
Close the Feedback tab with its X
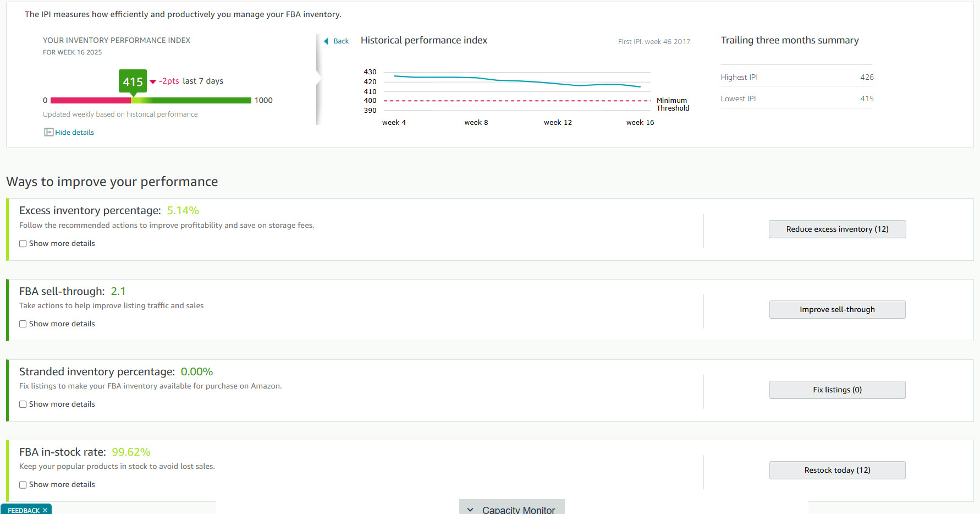pos(45,510)
